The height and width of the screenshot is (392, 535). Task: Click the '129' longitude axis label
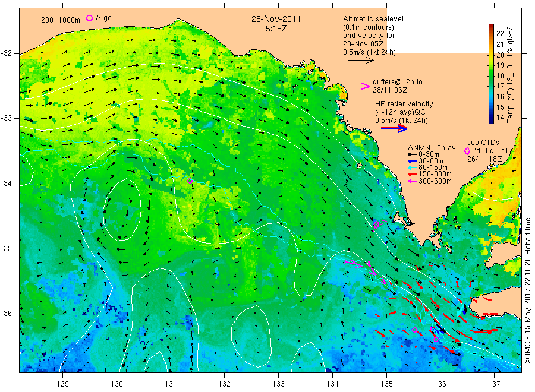[x=63, y=384]
